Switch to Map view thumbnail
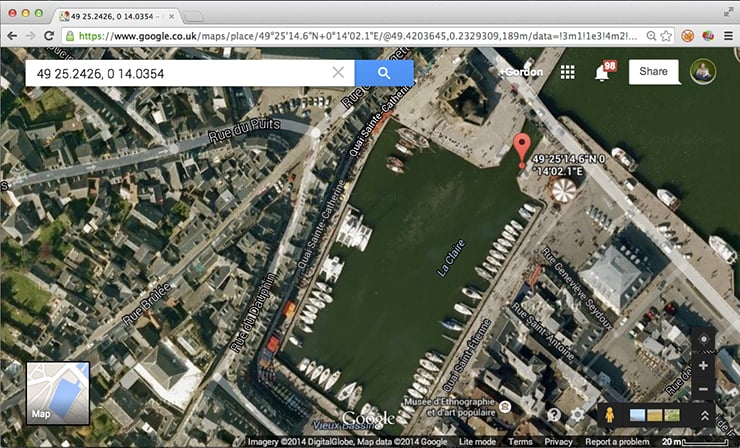 57,392
